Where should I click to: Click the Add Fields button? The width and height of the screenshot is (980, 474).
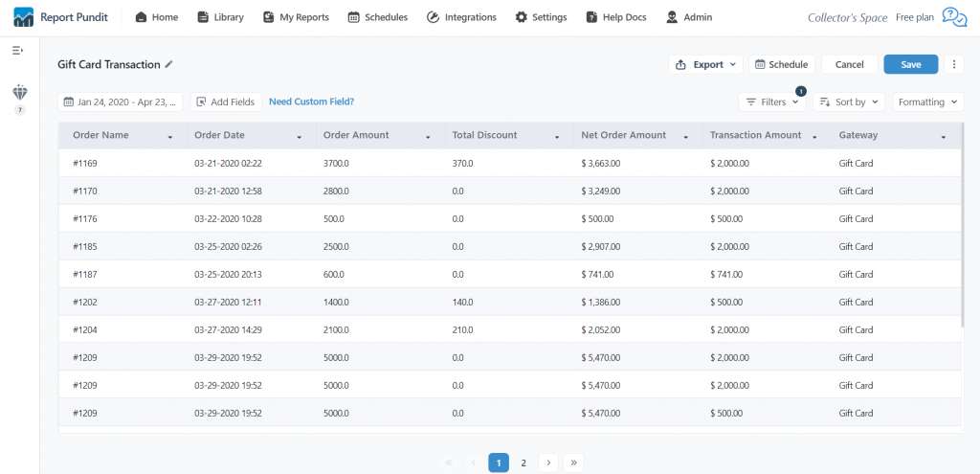click(x=226, y=102)
